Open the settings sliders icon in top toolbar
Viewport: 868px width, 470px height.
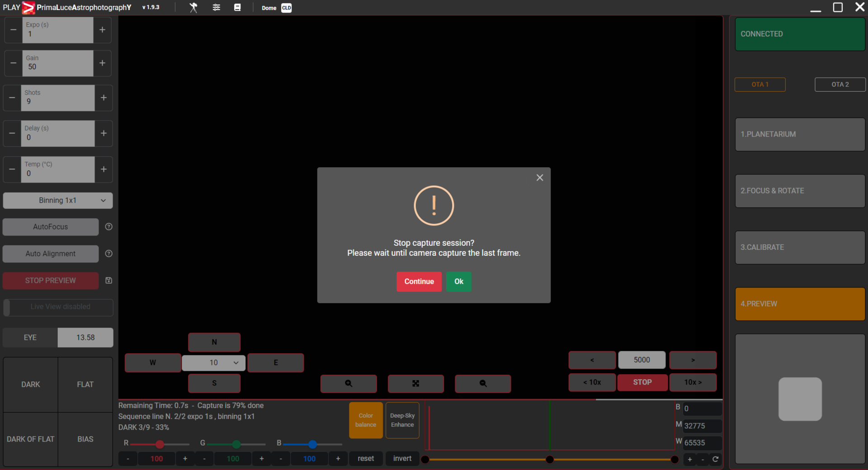[x=217, y=8]
